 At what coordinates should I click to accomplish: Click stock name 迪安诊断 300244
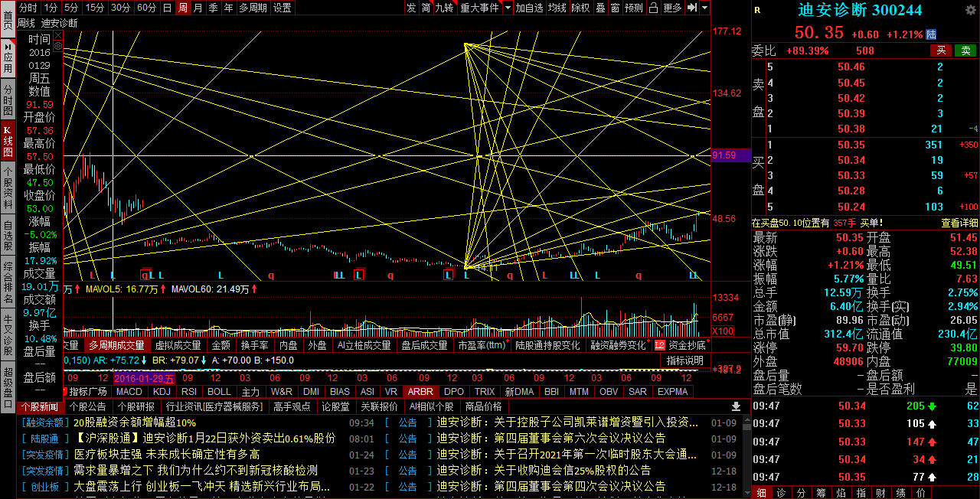(x=860, y=11)
